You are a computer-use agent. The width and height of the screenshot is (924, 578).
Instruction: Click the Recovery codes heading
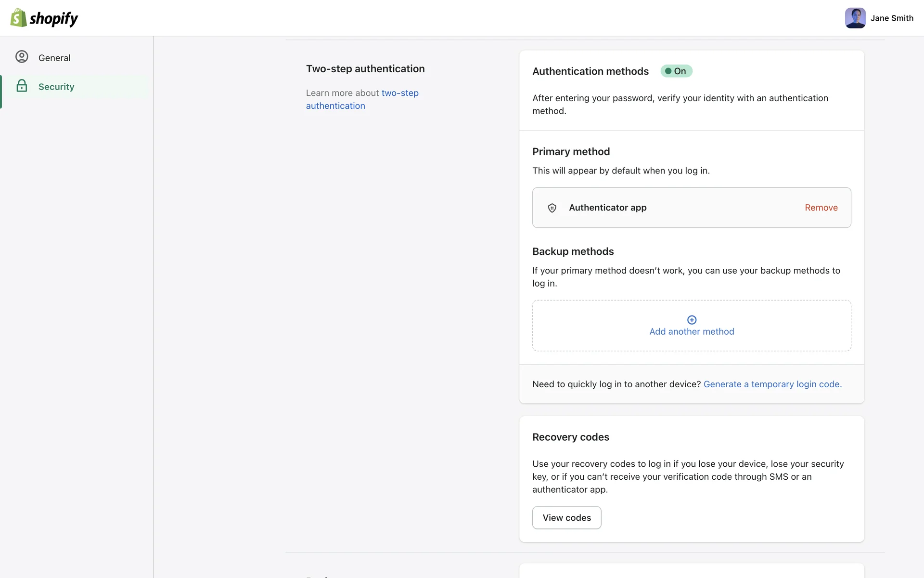(570, 437)
